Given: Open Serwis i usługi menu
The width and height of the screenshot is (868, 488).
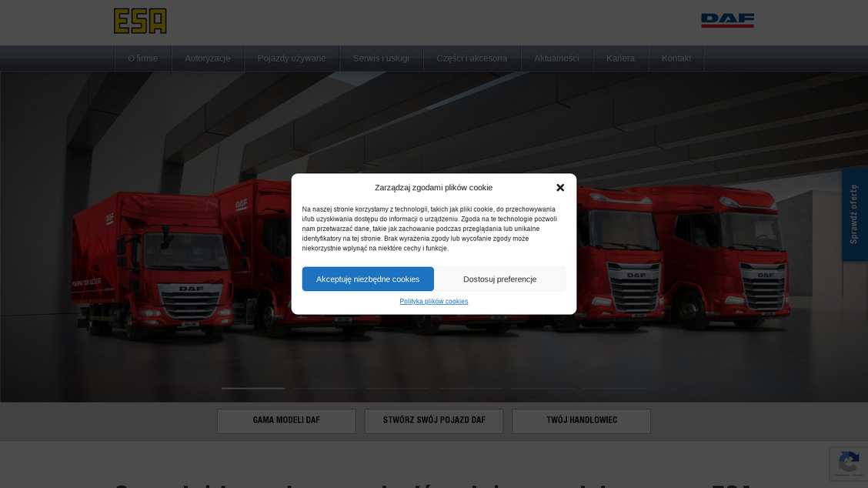Looking at the screenshot, I should [382, 58].
